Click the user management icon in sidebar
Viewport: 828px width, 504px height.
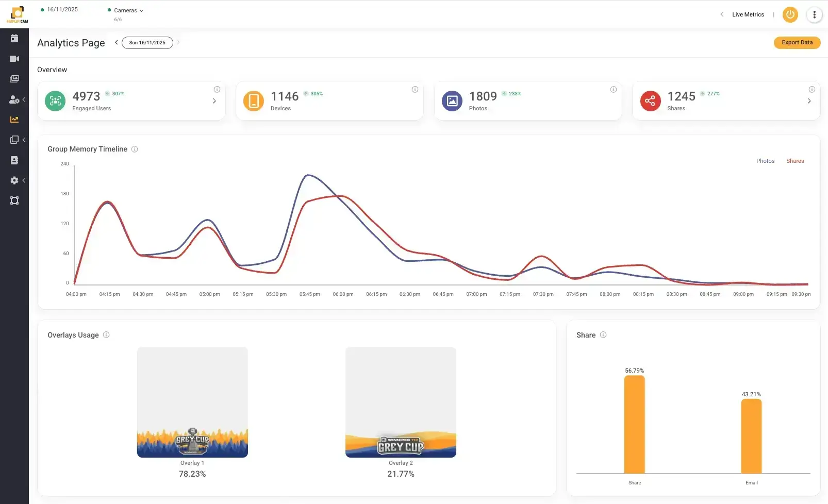pyautogui.click(x=14, y=100)
